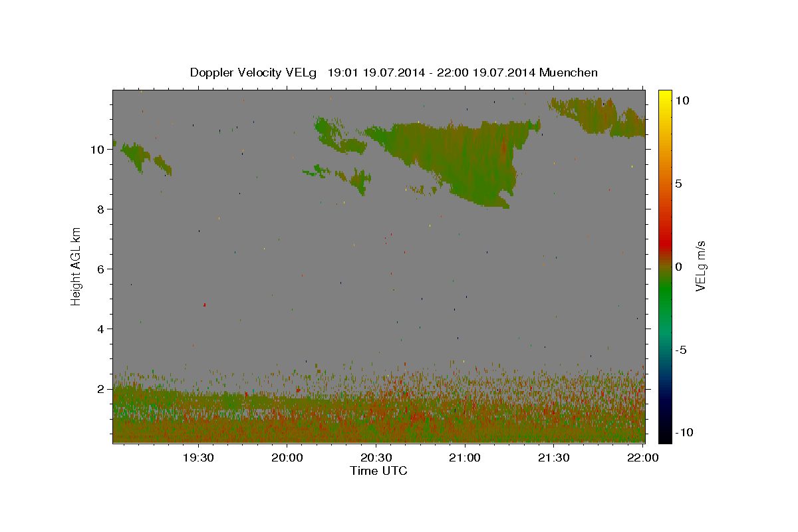Click the 20:30 time tick label
Image resolution: width=798 pixels, height=532 pixels.
376,458
